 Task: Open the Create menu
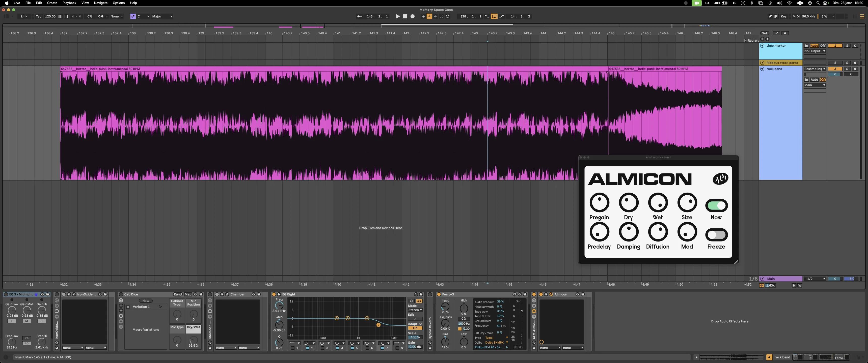(52, 3)
